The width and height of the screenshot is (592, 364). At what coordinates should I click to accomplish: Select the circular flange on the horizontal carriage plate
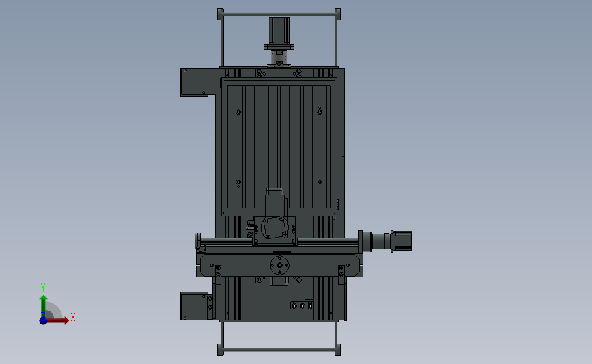[280, 265]
